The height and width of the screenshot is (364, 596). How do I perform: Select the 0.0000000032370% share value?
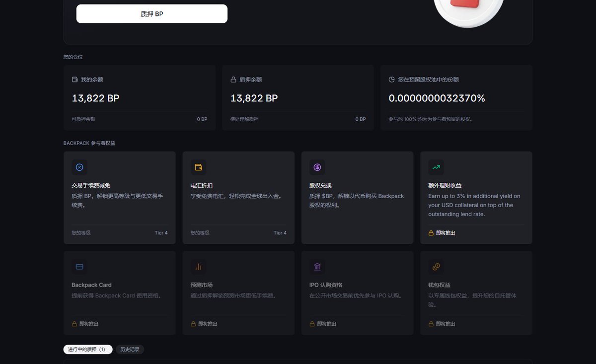437,98
